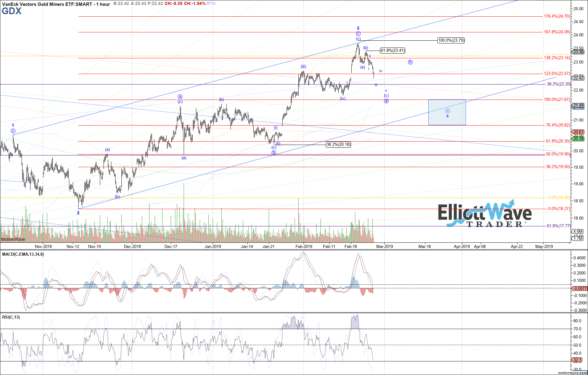
Task: Click the RSI value tag 32.1
Action: point(577,360)
